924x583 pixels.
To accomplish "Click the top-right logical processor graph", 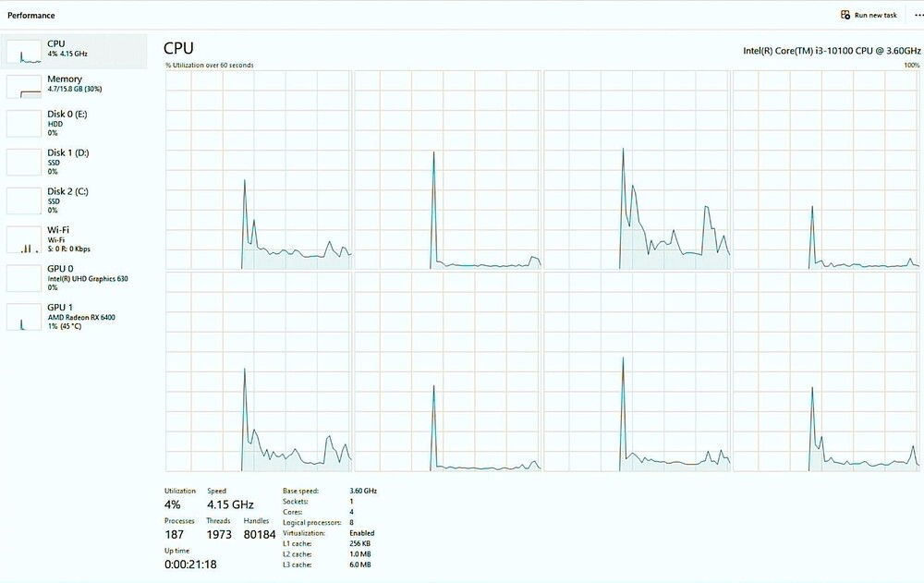I will point(826,170).
